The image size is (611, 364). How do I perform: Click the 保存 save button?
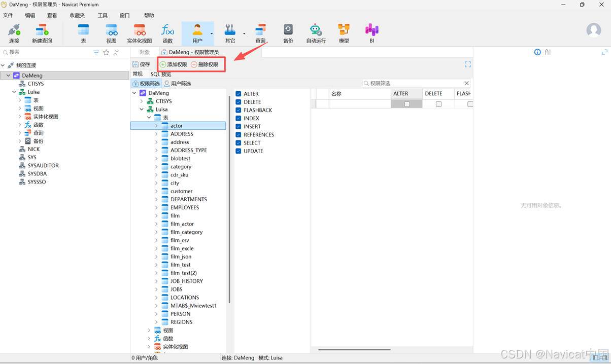tap(142, 64)
